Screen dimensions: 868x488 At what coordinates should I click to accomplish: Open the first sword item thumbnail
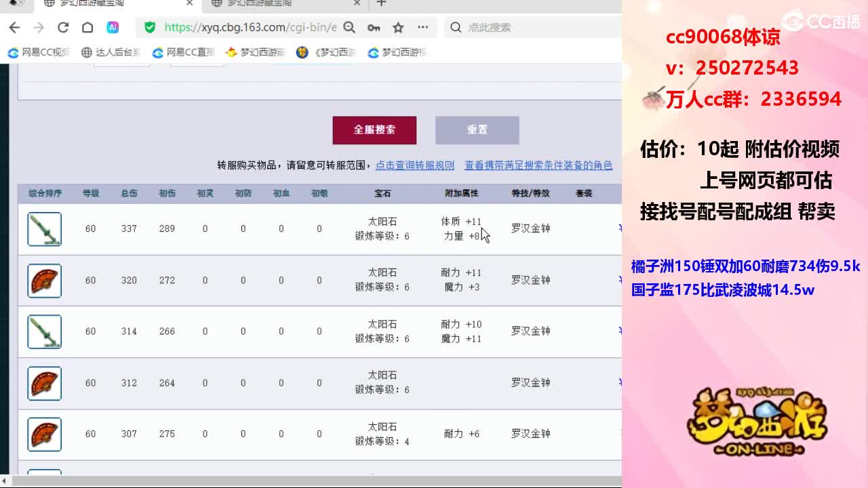point(45,229)
